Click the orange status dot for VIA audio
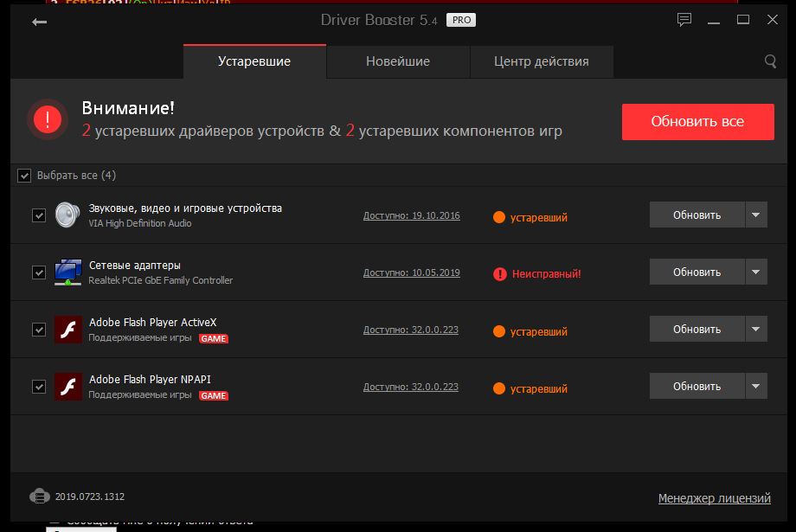This screenshot has width=796, height=532. pos(499,217)
